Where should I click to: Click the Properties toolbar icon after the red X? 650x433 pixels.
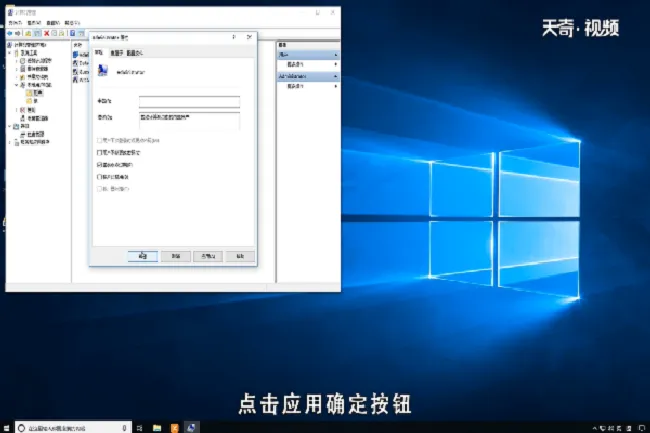[x=54, y=33]
